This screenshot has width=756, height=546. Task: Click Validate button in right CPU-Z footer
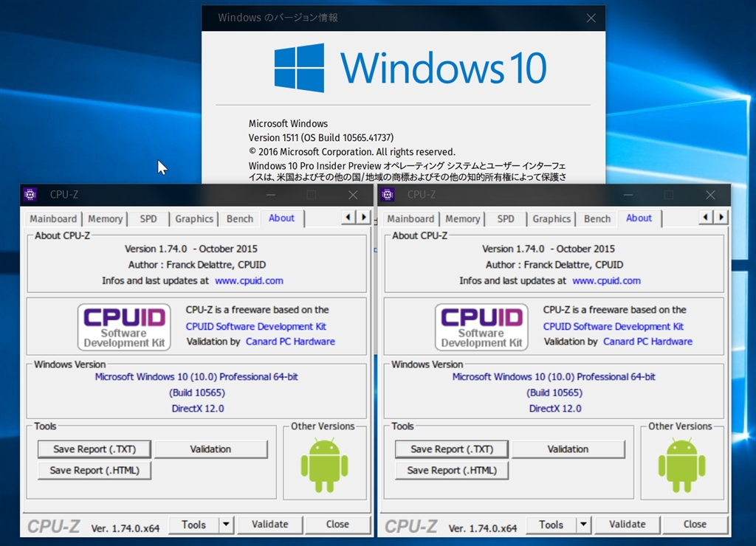click(628, 525)
